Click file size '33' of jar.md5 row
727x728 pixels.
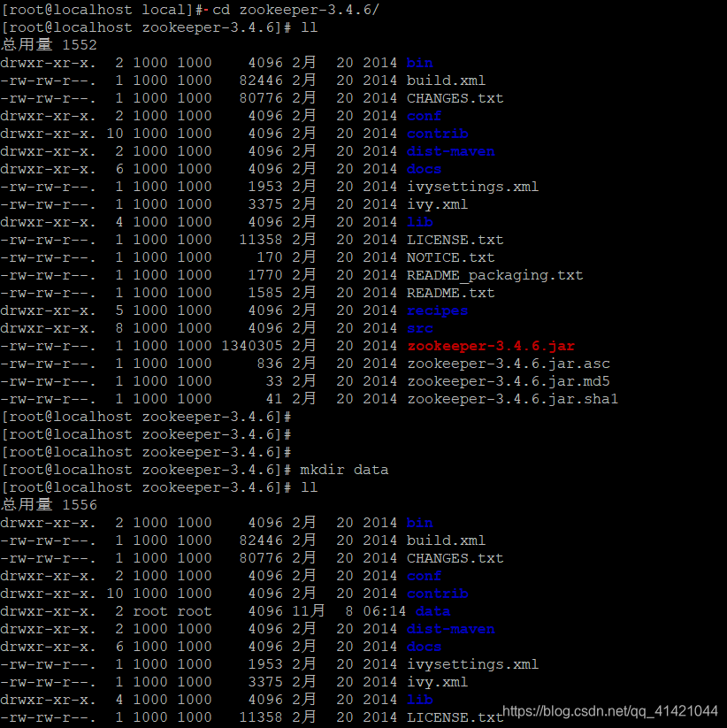tap(274, 381)
